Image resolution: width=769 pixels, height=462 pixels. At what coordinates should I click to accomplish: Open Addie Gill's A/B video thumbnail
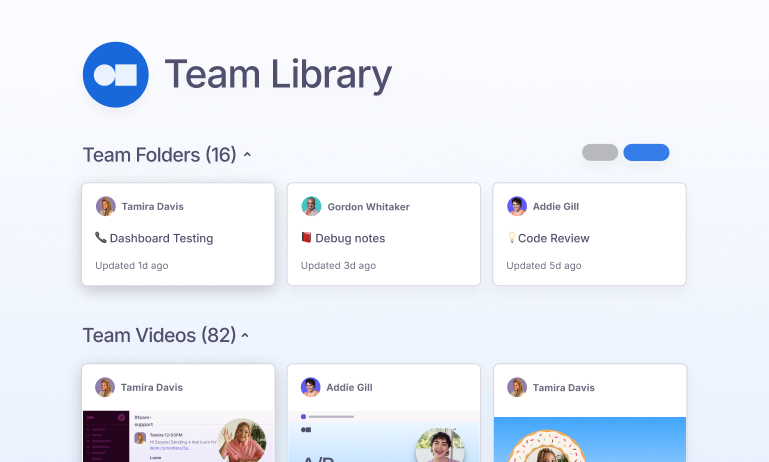click(x=384, y=436)
